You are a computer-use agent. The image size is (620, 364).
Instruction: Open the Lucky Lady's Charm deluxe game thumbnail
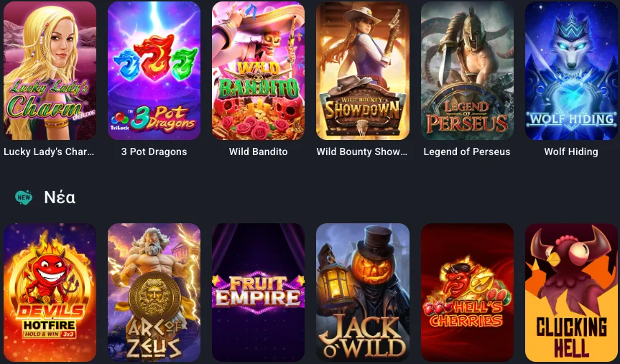click(50, 70)
